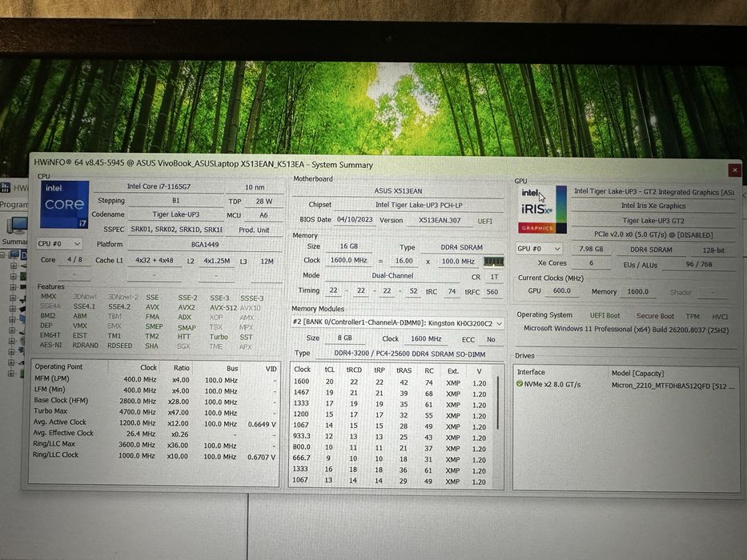Click the module Type field DDR4-3200 / PC4-25600
This screenshot has width=747, height=560.
(x=410, y=354)
